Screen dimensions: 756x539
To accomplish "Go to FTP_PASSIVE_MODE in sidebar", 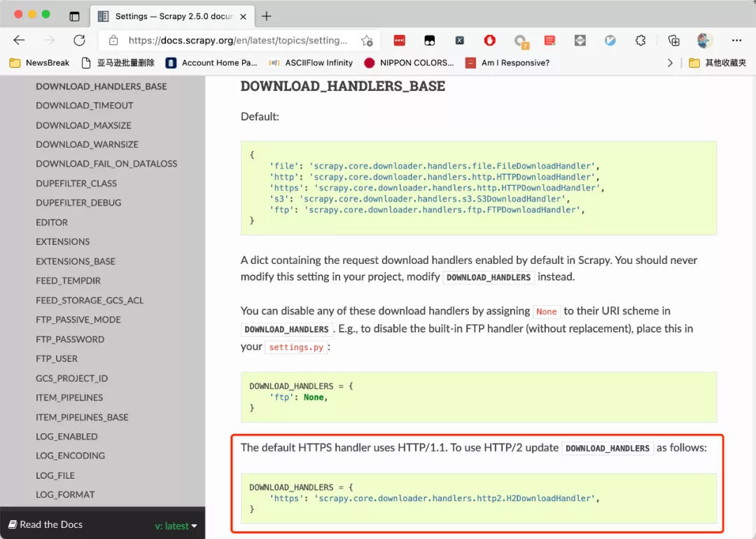I will pos(78,320).
